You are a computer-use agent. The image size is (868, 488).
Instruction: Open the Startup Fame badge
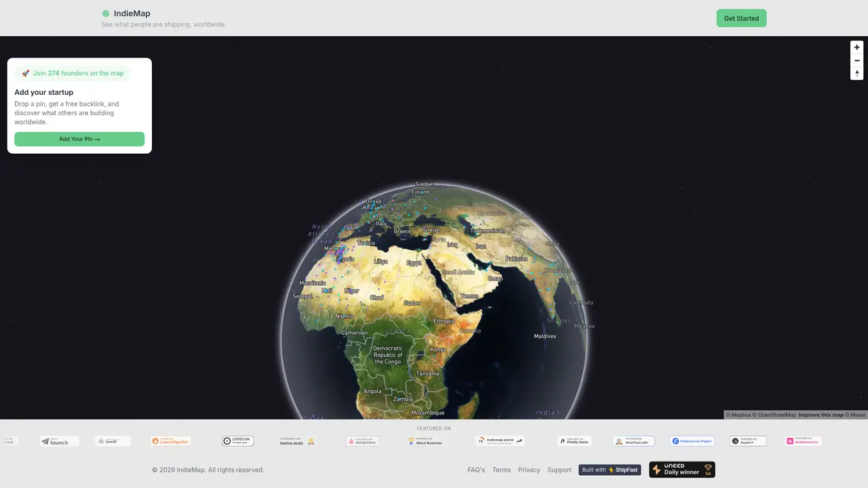point(362,441)
